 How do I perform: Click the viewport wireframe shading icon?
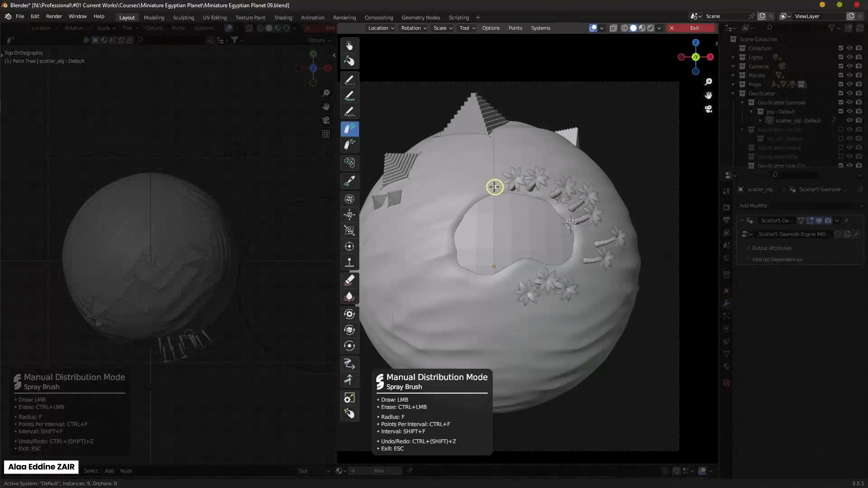click(625, 28)
